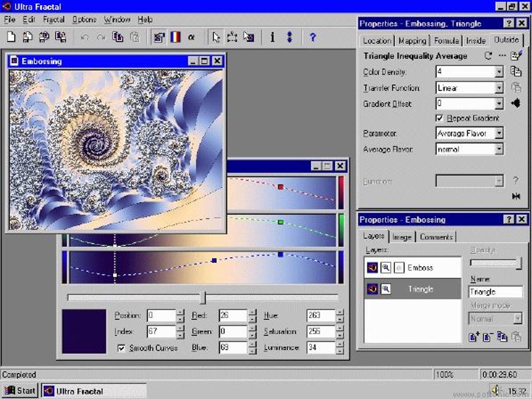The height and width of the screenshot is (399, 532).
Task: Switch to the Formula tab
Action: pyautogui.click(x=446, y=41)
